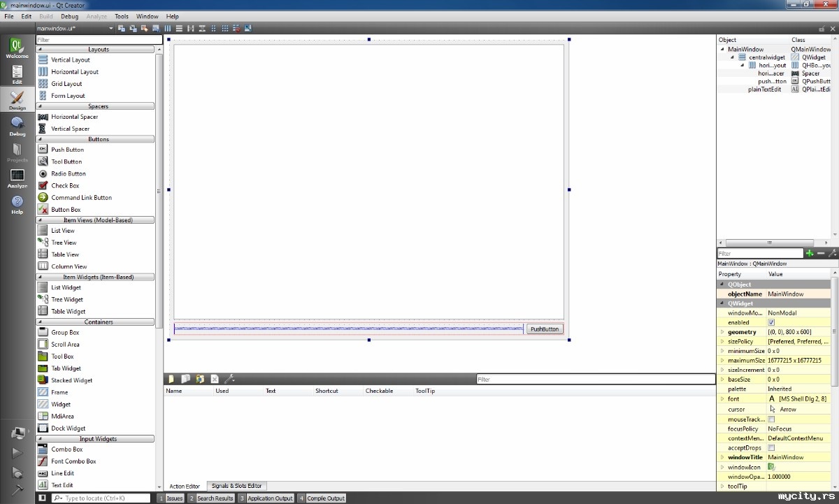Switch to Welcome mode

click(17, 49)
